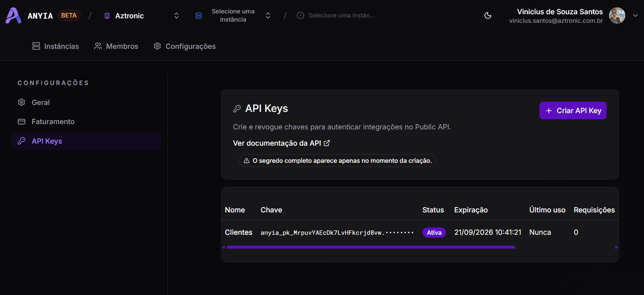Click the Criar API Key button
This screenshot has height=295, width=644.
tap(573, 111)
